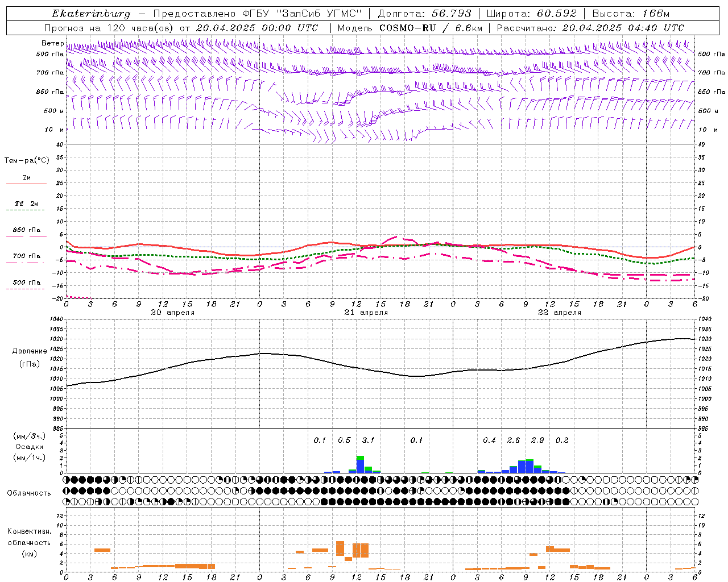The width and height of the screenshot is (728, 582).
Task: Click the '2.9' precipitation amount
Action: coord(537,440)
